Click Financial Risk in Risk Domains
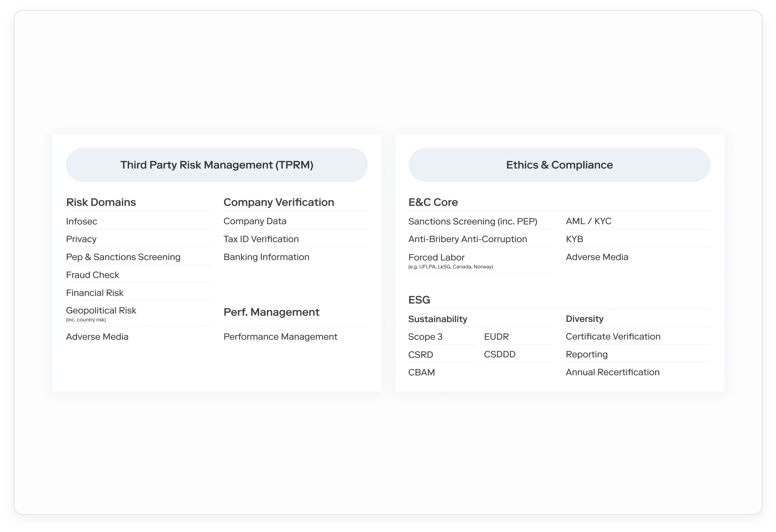Viewport: 776px width, 532px height. click(95, 293)
